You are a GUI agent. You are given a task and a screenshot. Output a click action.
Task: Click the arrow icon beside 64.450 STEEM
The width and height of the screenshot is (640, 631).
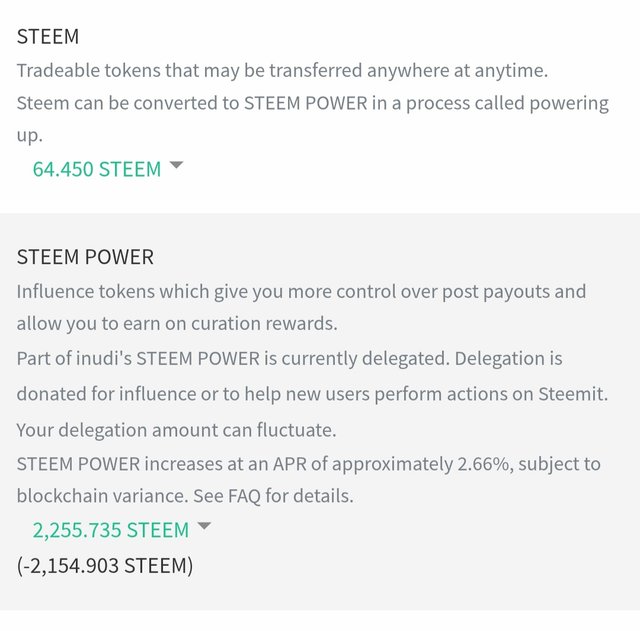point(176,166)
